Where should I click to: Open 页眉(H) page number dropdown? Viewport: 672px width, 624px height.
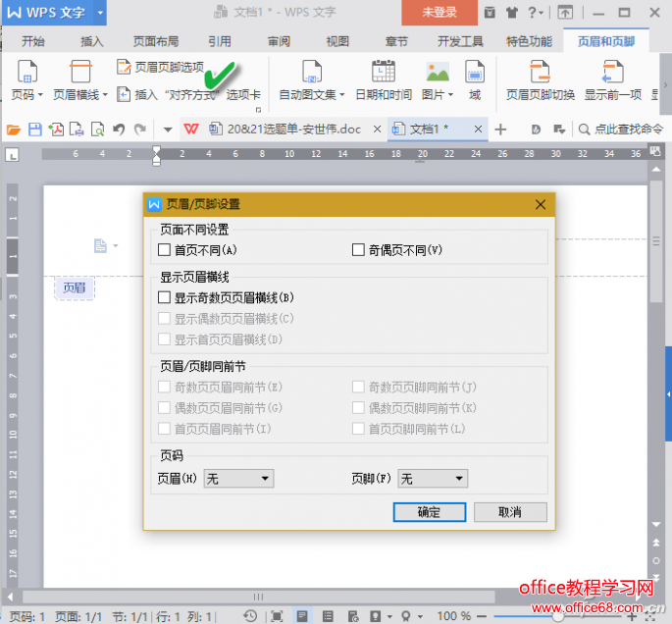point(238,478)
